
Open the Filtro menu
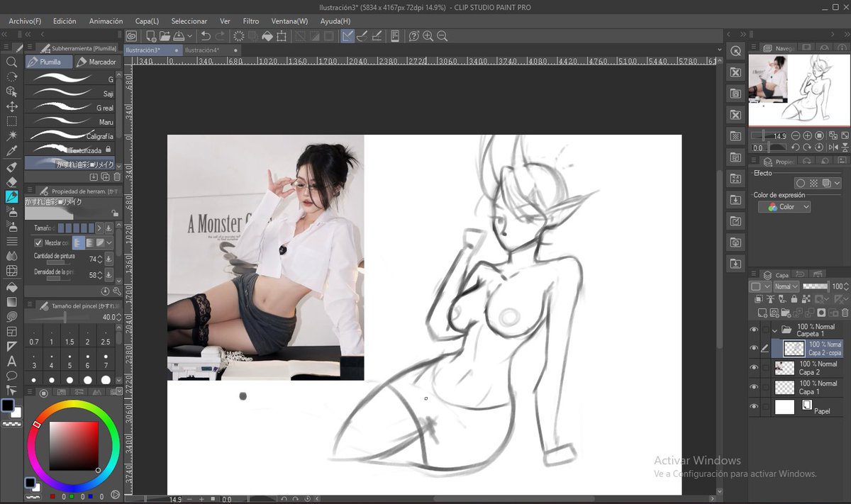(x=251, y=21)
